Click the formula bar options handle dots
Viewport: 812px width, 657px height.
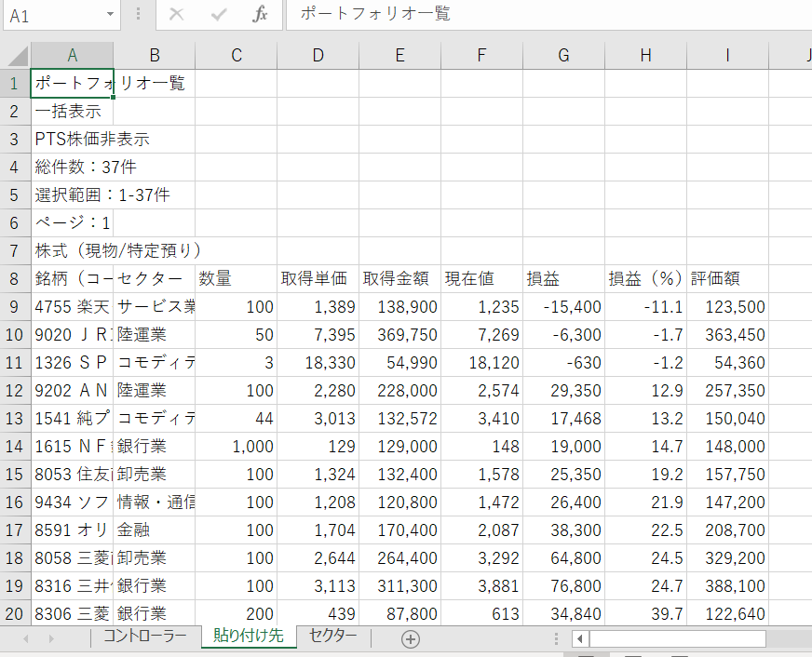138,13
